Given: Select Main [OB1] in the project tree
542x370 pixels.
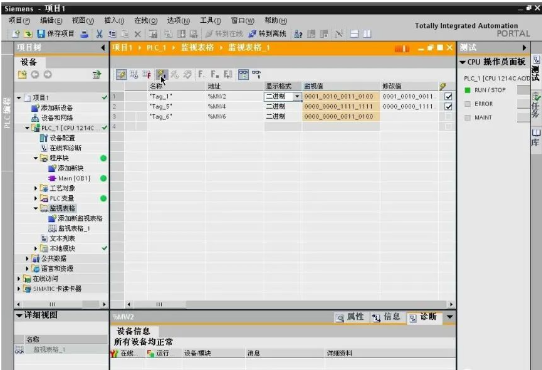Looking at the screenshot, I should (x=69, y=178).
